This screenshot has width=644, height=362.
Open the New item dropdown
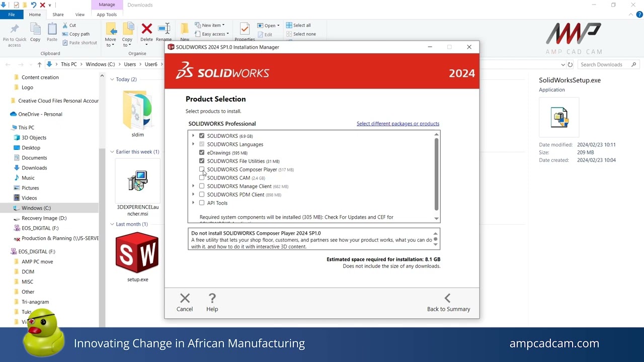tap(210, 25)
